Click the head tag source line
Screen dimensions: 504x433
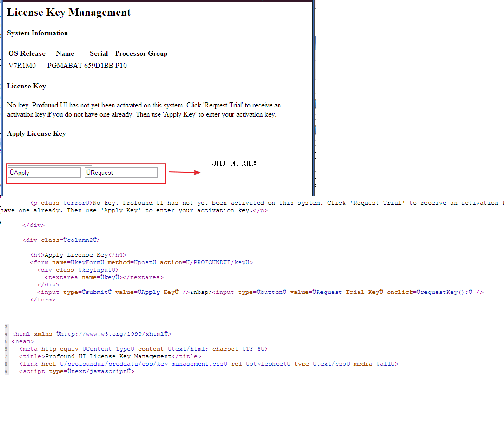[x=22, y=341]
